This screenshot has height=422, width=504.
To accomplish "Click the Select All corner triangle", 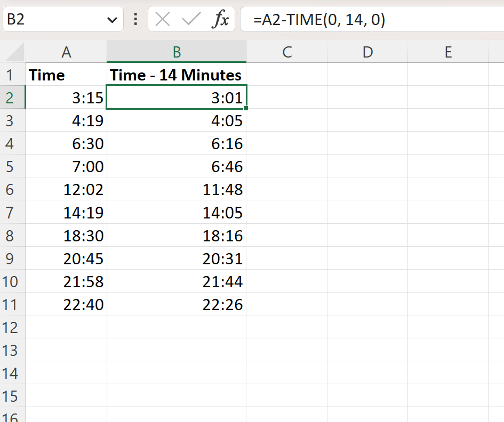I will (x=15, y=52).
